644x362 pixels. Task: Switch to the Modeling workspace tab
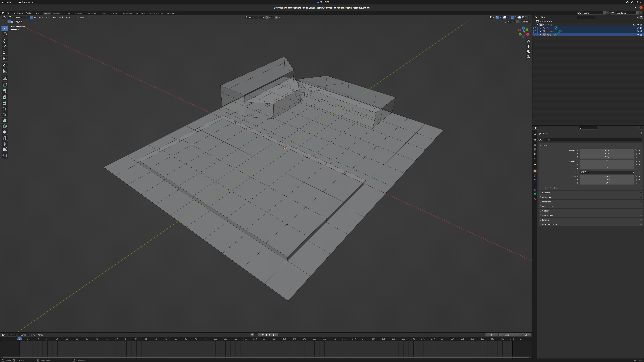(x=57, y=13)
